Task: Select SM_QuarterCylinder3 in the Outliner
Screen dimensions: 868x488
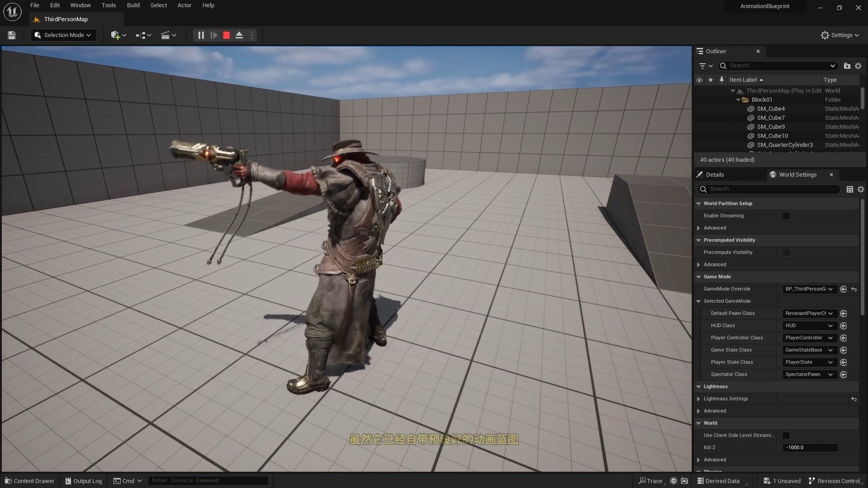Action: [785, 145]
